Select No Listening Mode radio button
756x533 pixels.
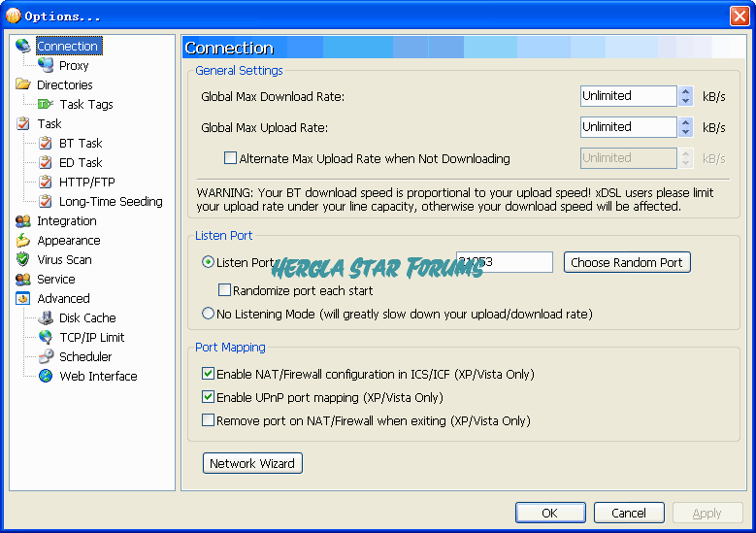point(208,314)
